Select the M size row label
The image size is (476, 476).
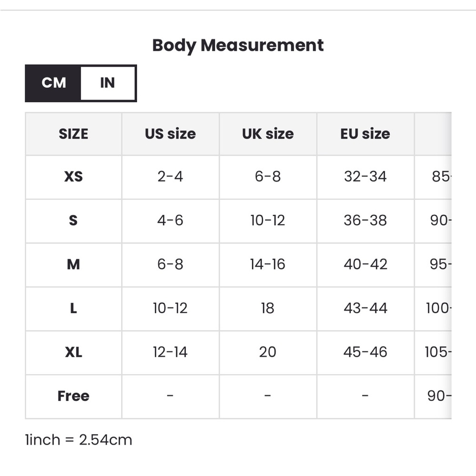[x=73, y=265]
